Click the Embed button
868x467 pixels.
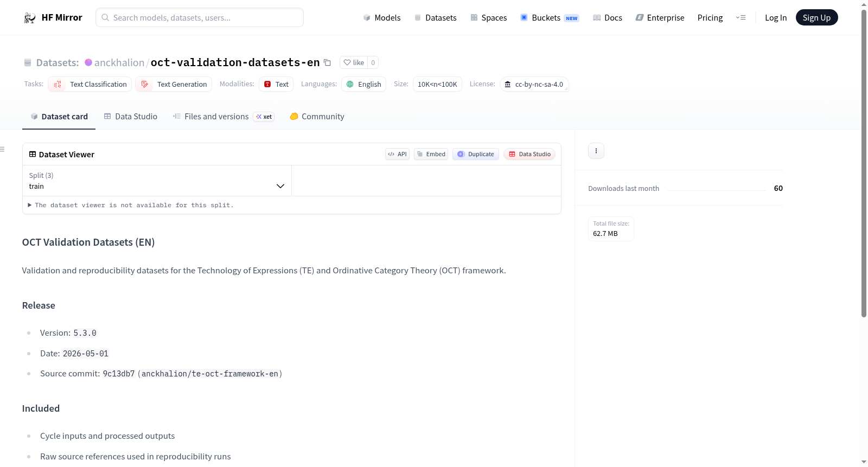point(431,154)
